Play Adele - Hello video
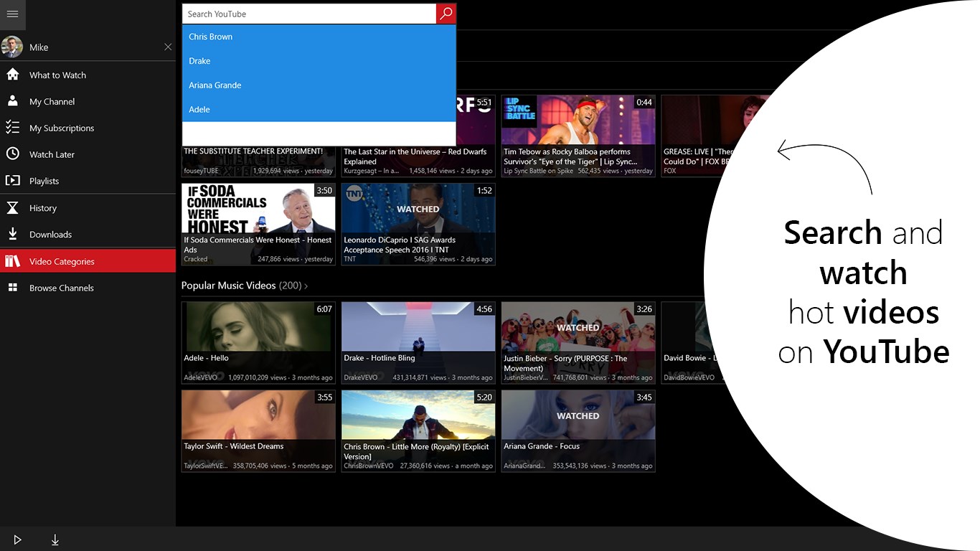This screenshot has width=980, height=551. coord(258,342)
